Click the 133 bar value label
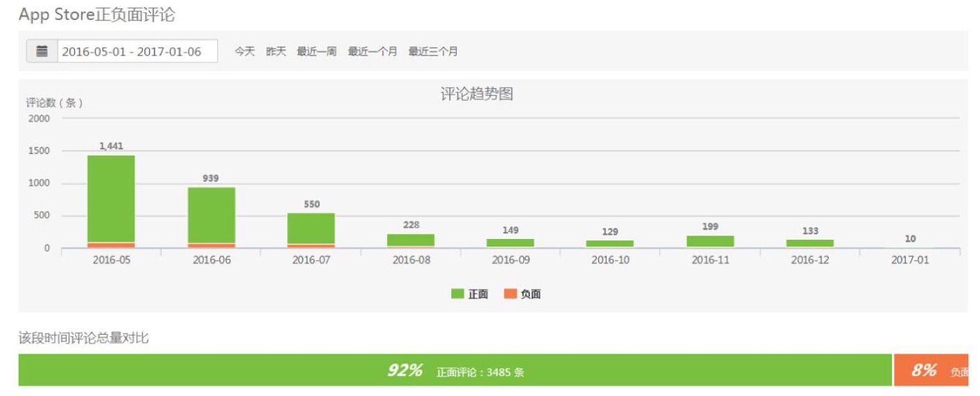 [810, 231]
